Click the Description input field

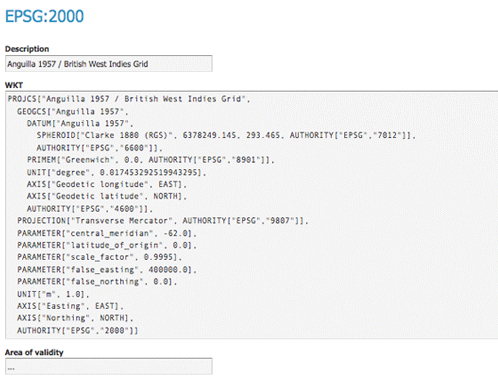pos(109,64)
